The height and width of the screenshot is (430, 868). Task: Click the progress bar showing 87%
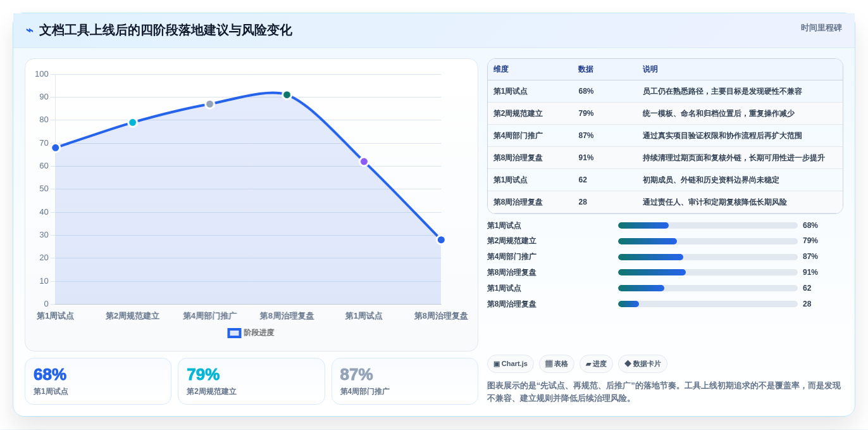pyautogui.click(x=708, y=257)
